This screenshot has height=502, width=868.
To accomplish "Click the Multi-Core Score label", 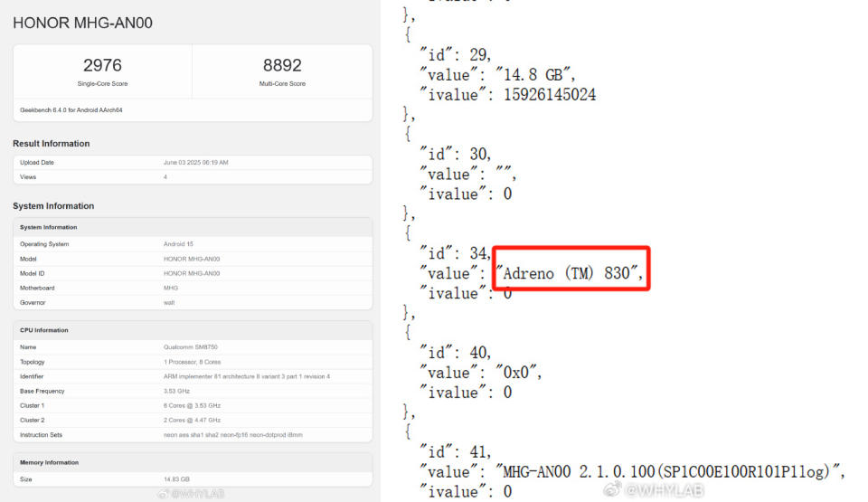I will (x=282, y=83).
